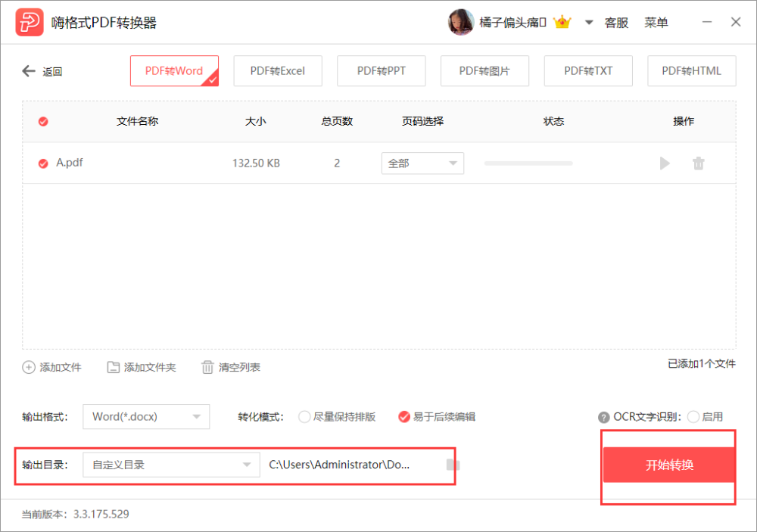
Task: Click 开始转换 to start conversion
Action: (669, 465)
